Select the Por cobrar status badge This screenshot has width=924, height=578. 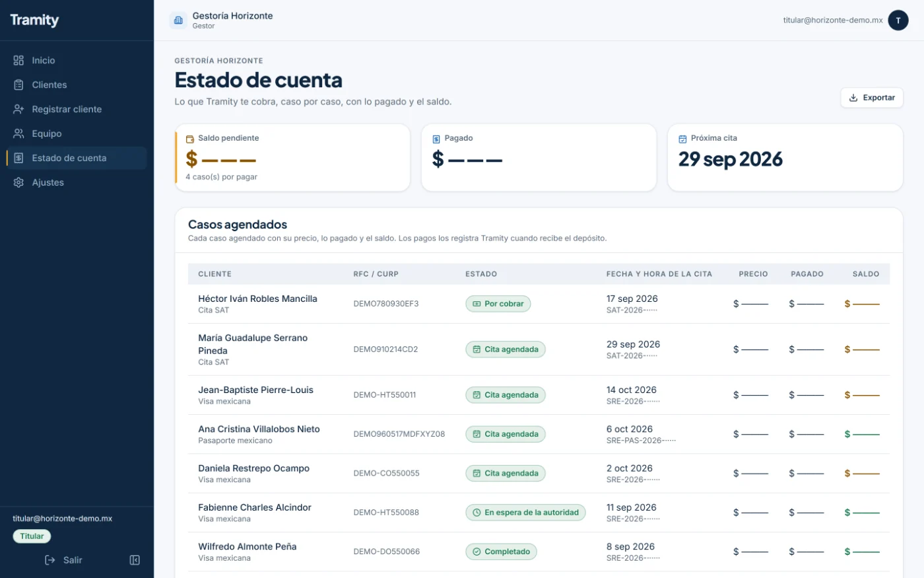[x=498, y=304]
